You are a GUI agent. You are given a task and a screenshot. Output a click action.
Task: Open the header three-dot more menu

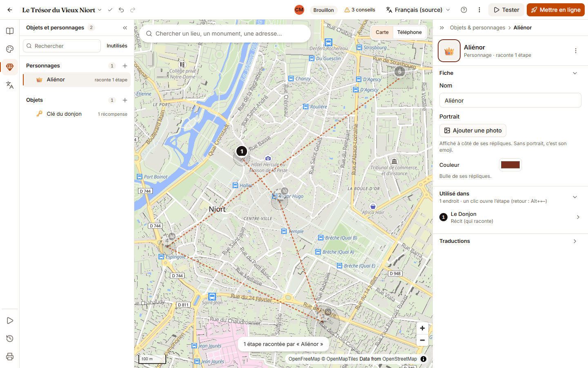click(479, 10)
